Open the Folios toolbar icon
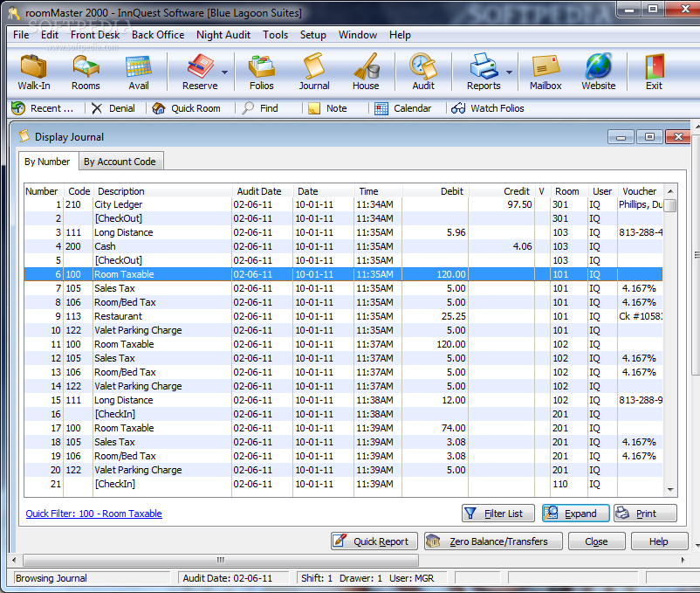 pos(262,72)
